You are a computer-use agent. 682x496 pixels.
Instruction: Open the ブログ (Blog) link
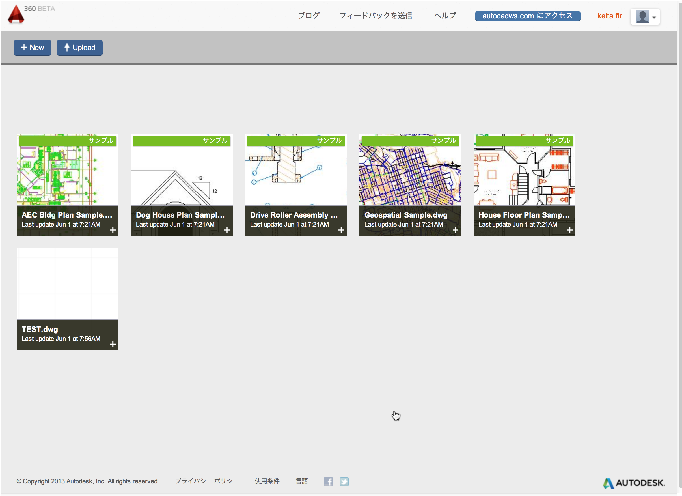pos(309,16)
